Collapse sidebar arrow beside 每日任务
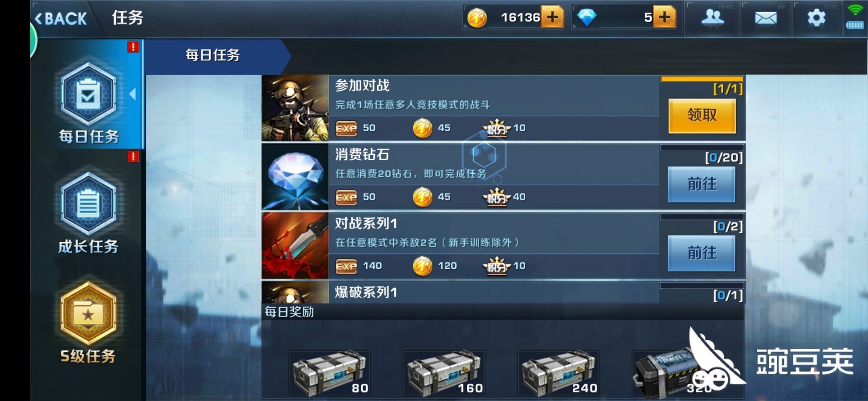The height and width of the screenshot is (401, 868). pos(132,94)
